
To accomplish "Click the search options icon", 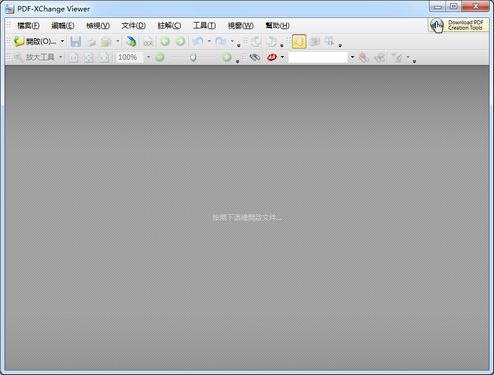I will [x=397, y=58].
